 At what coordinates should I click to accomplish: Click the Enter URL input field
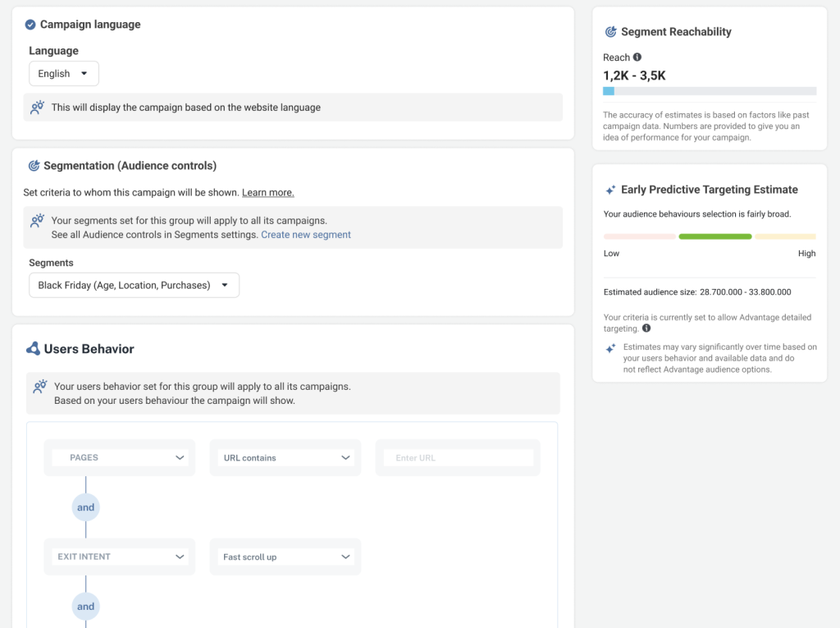tap(458, 458)
